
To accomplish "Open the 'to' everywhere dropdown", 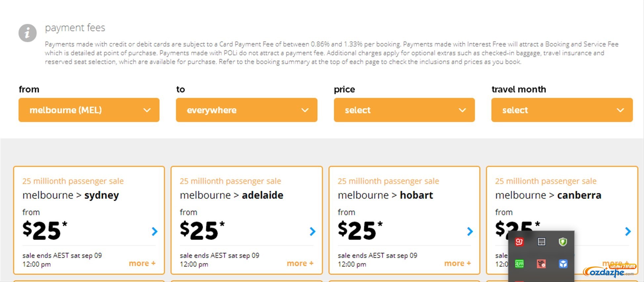I will pos(246,110).
